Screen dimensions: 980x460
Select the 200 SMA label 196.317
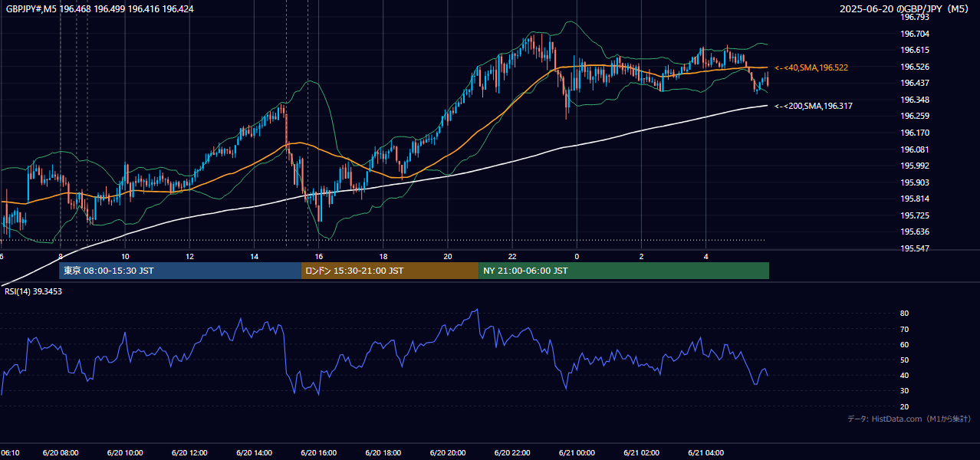coord(814,106)
